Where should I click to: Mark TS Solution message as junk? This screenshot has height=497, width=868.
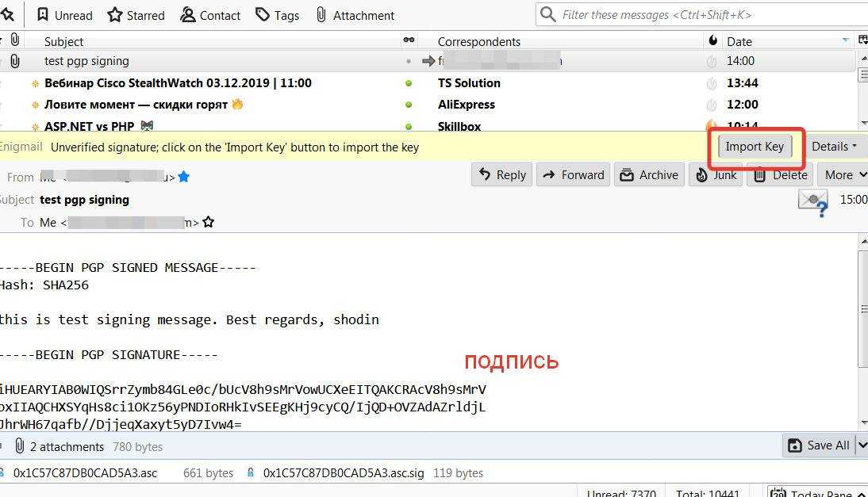(712, 83)
